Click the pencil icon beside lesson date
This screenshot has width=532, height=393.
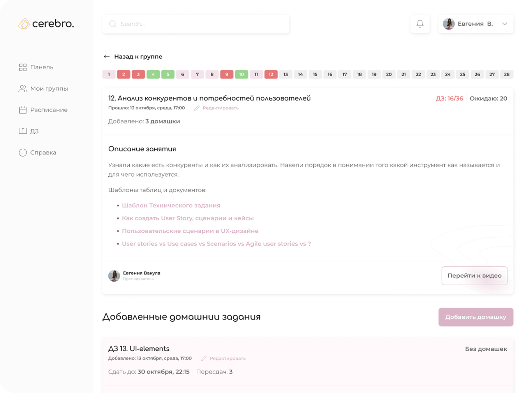pos(197,108)
